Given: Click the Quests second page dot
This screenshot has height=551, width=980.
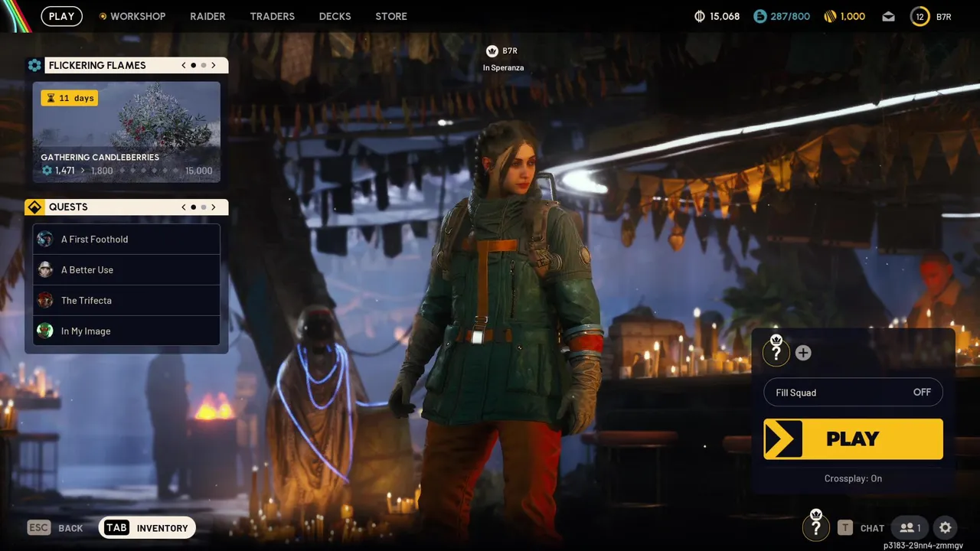Looking at the screenshot, I should click(203, 207).
